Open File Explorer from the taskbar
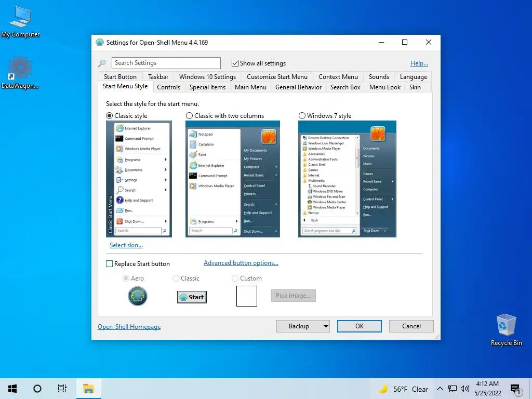This screenshot has width=532, height=399. point(88,389)
